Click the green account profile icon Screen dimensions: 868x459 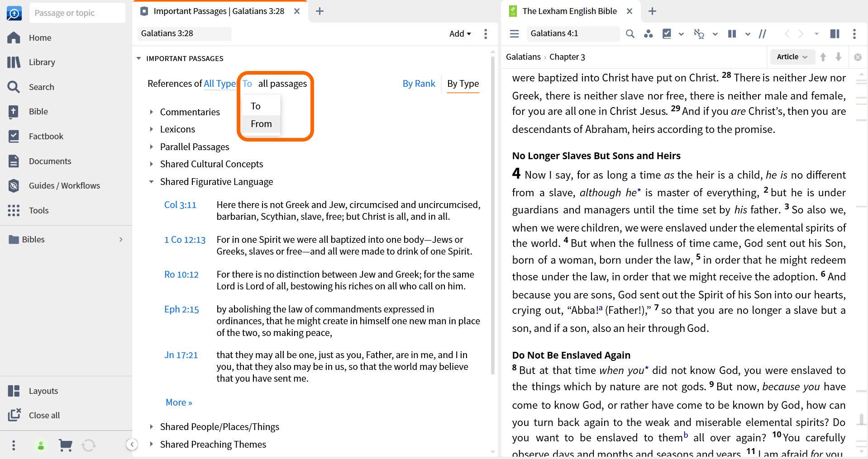coord(41,445)
